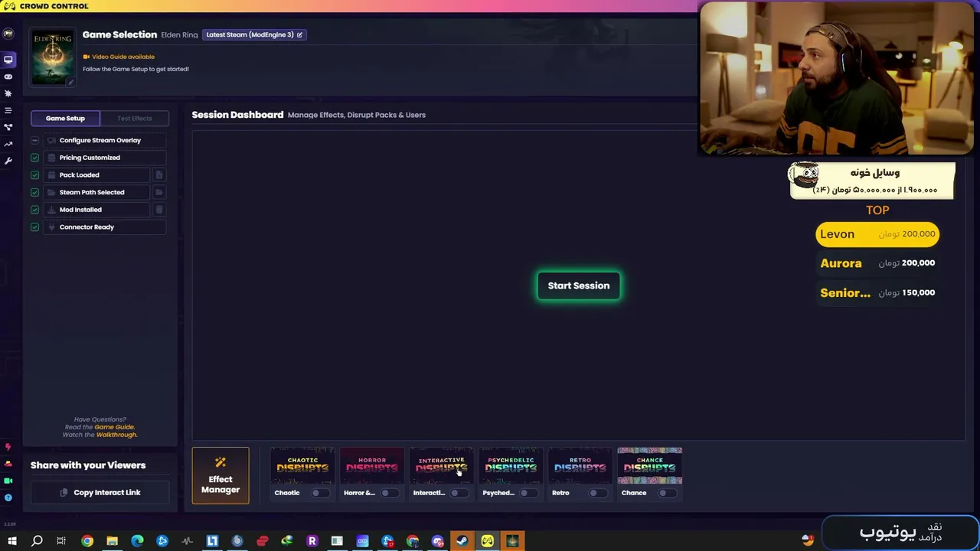Enable the Chance disrupt pack toggle
Screen dimensions: 980x551
click(666, 493)
